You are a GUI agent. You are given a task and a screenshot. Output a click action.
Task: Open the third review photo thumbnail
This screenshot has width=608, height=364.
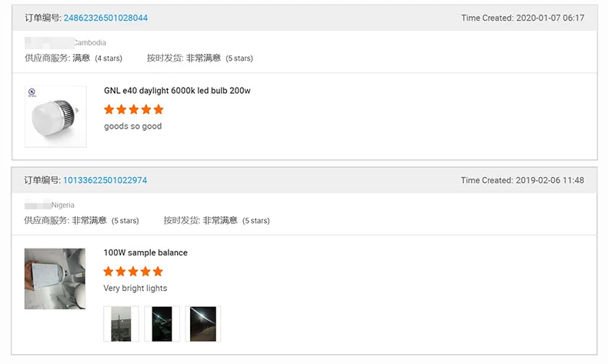point(203,324)
